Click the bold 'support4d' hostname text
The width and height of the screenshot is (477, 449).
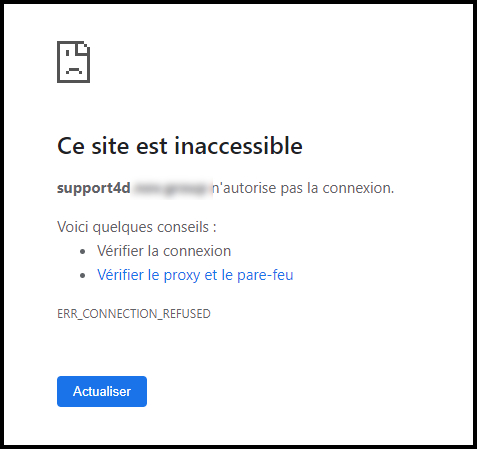[x=94, y=188]
